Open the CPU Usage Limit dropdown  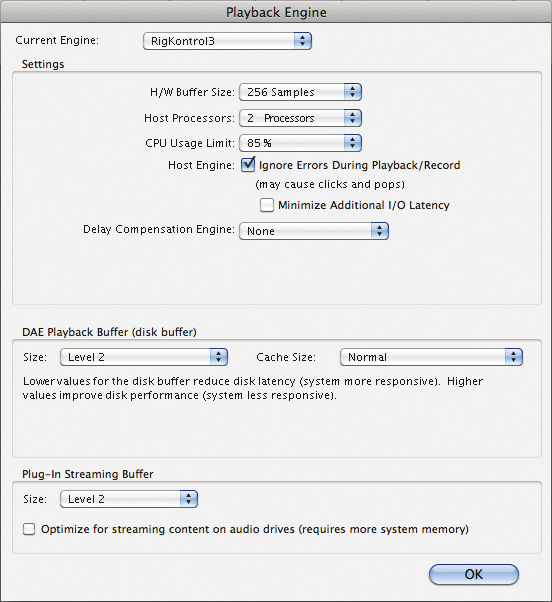[300, 143]
